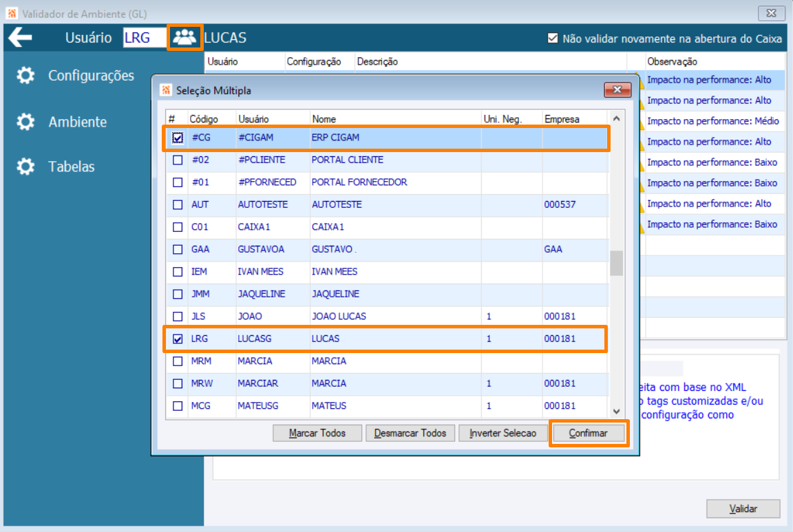Click the Confirmar button
Screen dimensions: 793x532
pos(589,433)
